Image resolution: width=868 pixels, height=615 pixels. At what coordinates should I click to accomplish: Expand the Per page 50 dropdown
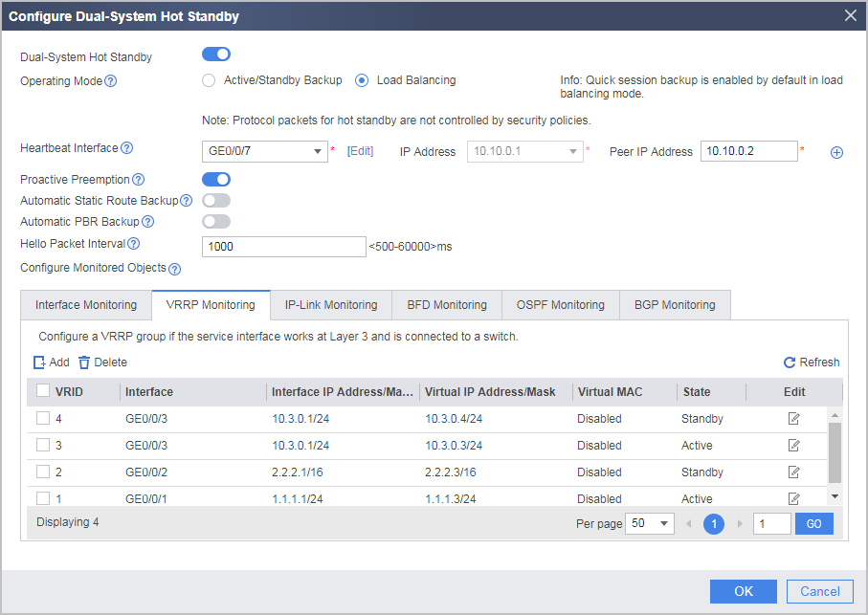pos(650,523)
